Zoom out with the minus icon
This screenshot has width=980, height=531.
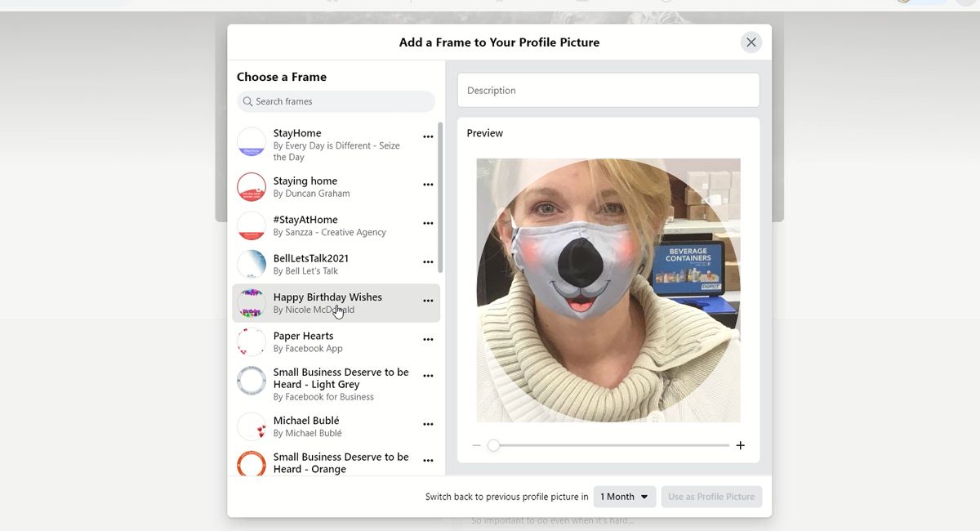477,445
